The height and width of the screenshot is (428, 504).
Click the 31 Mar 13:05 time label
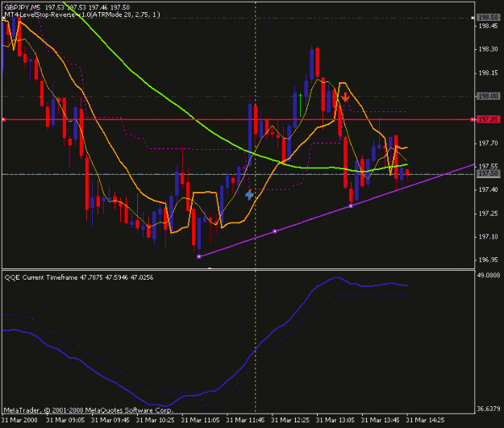335,420
